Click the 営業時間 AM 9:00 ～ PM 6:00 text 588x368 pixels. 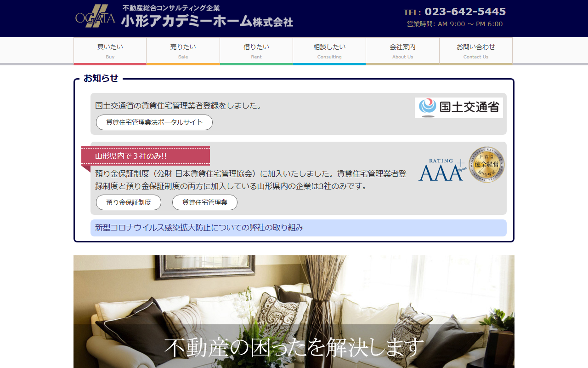[x=455, y=24]
